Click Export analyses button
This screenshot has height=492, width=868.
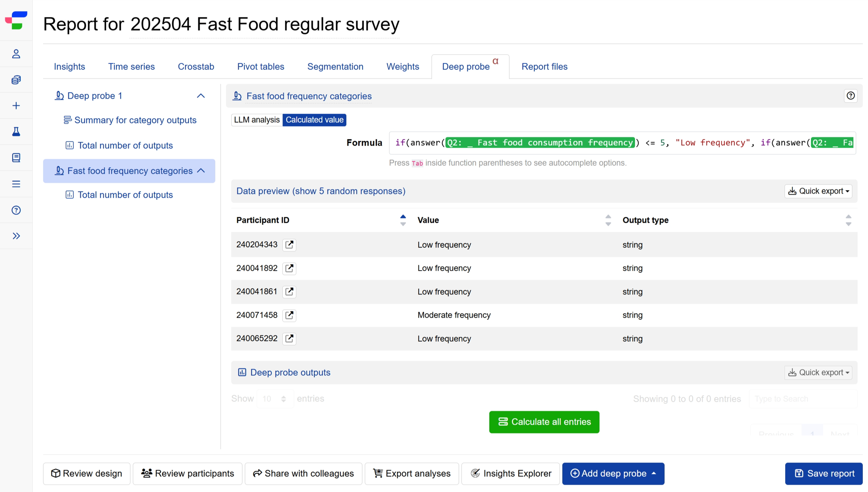tap(411, 473)
